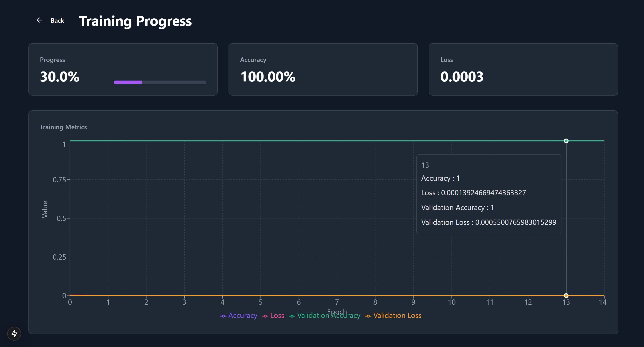Click the orange data point at epoch 13

coord(566,296)
